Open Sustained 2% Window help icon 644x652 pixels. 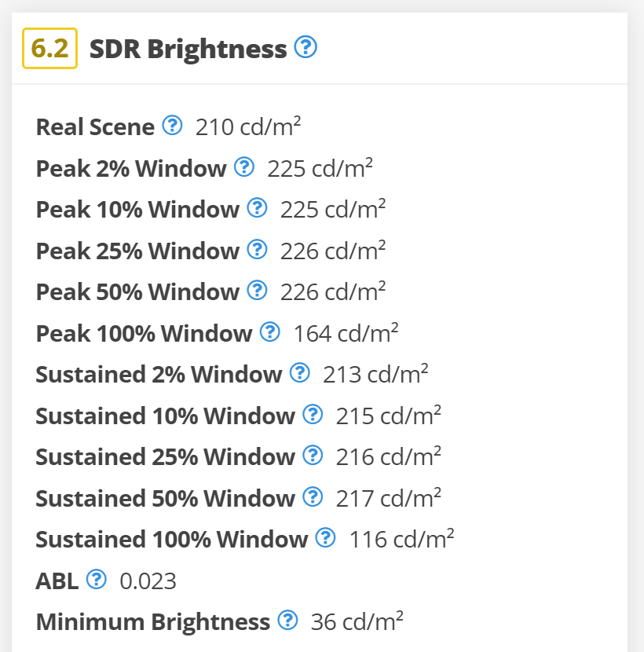point(300,372)
